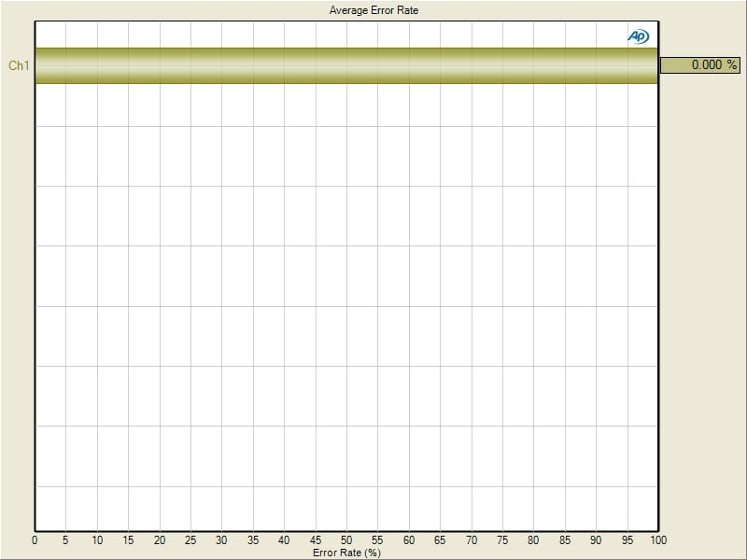Click the 90 tick label on the axis
Viewport: 747px width, 560px height.
pyautogui.click(x=596, y=539)
